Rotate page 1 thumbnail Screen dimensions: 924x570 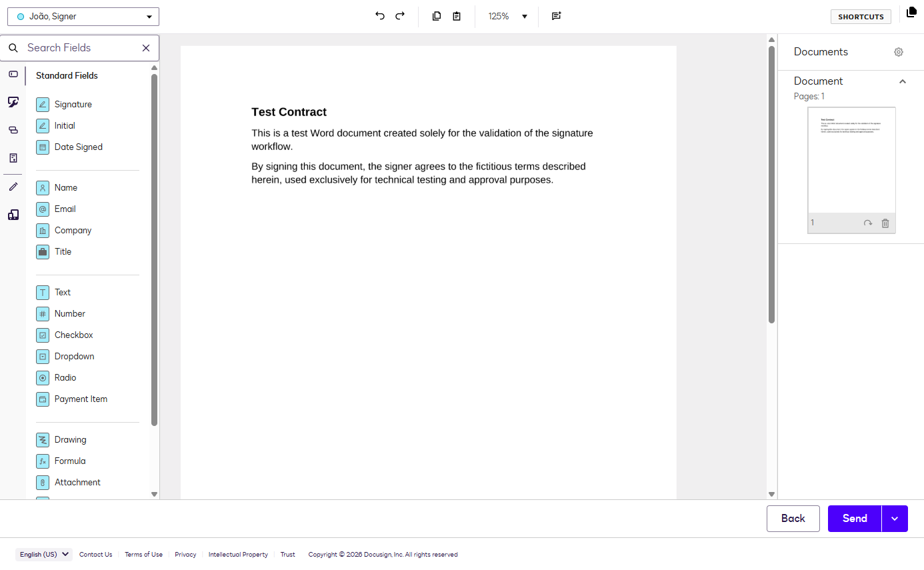pyautogui.click(x=867, y=223)
